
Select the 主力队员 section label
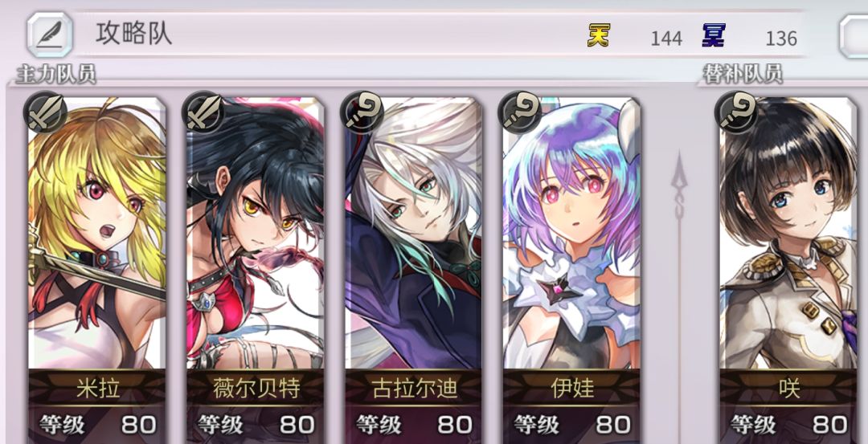coord(56,74)
